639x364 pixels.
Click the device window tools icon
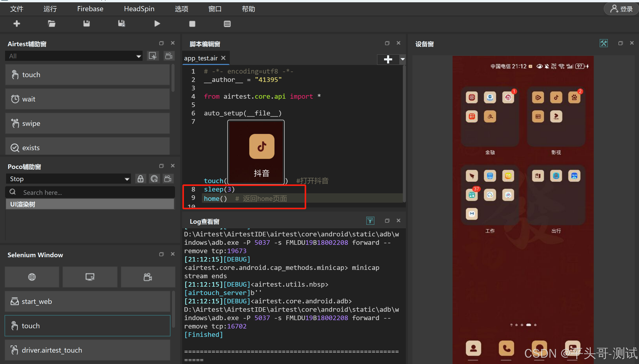tap(603, 43)
